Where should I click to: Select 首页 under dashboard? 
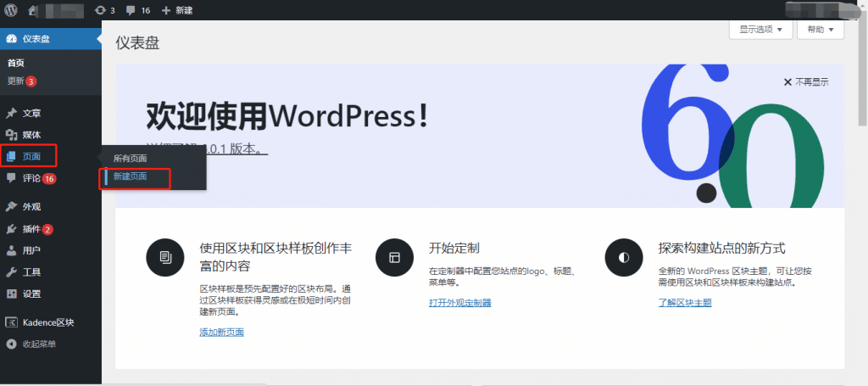click(x=15, y=63)
